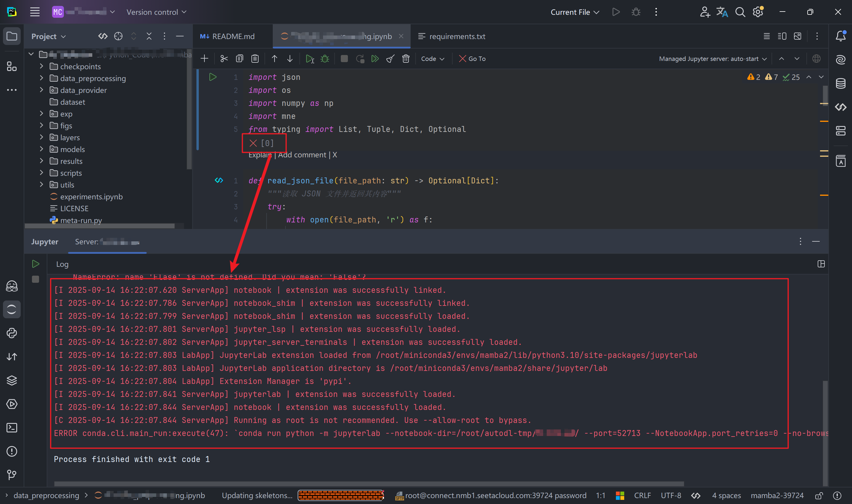Debug the current cell bug icon

coord(325,59)
